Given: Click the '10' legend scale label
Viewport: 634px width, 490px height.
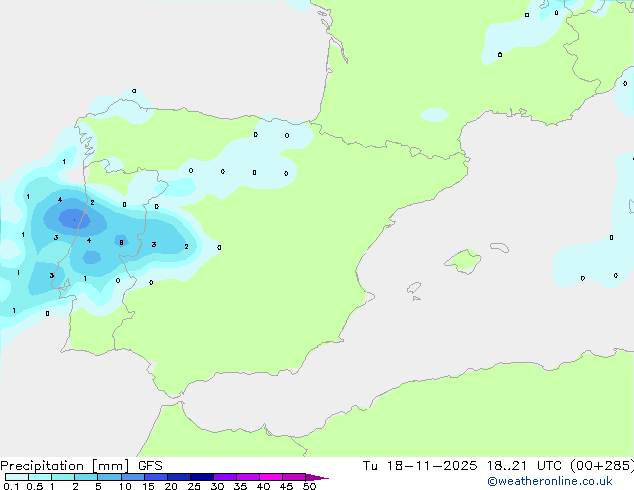Looking at the screenshot, I should pyautogui.click(x=125, y=486).
